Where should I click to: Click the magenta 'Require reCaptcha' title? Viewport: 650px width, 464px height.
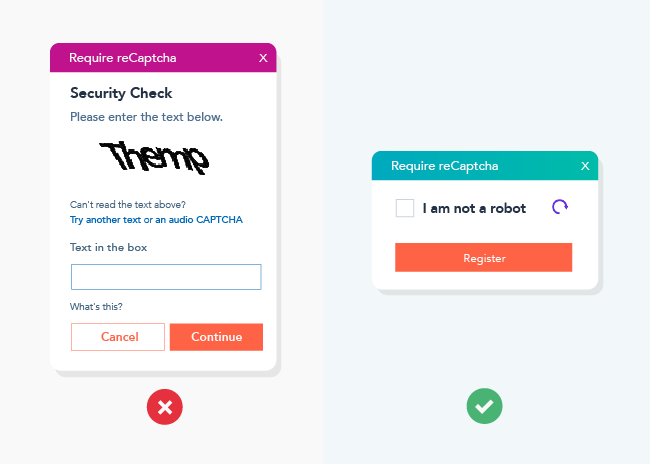tap(122, 58)
